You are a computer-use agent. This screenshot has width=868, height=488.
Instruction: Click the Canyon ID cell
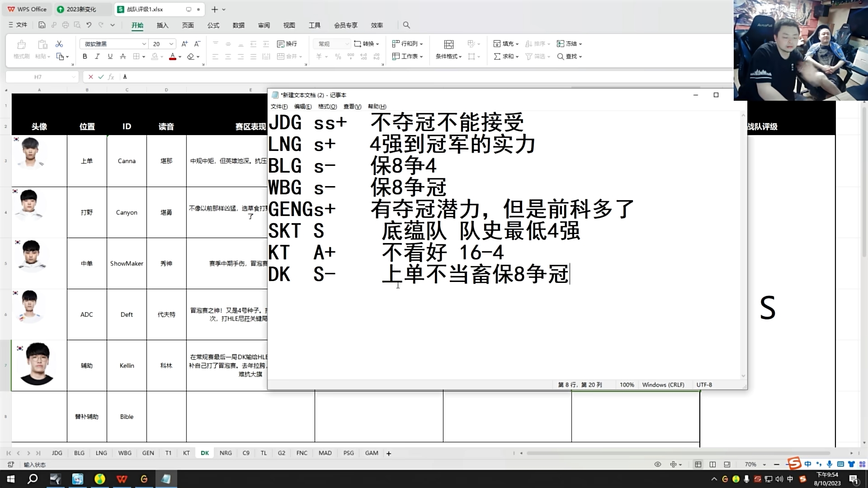pyautogui.click(x=127, y=212)
